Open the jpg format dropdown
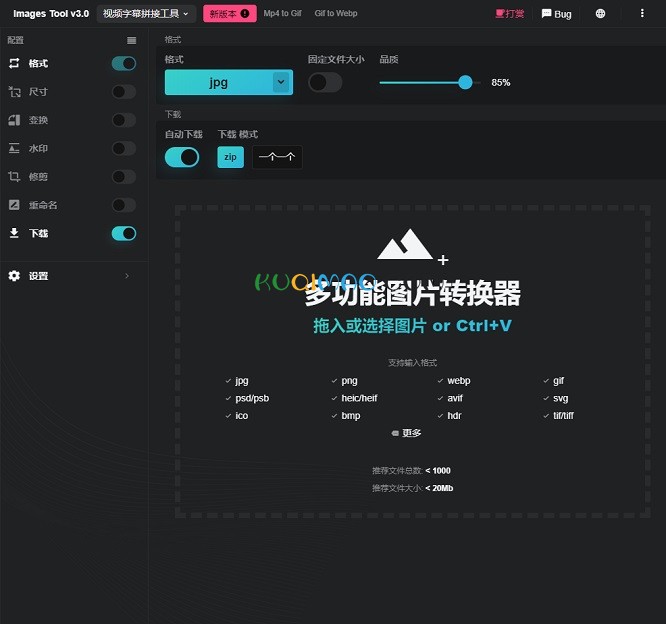The height and width of the screenshot is (624, 666). pos(229,82)
